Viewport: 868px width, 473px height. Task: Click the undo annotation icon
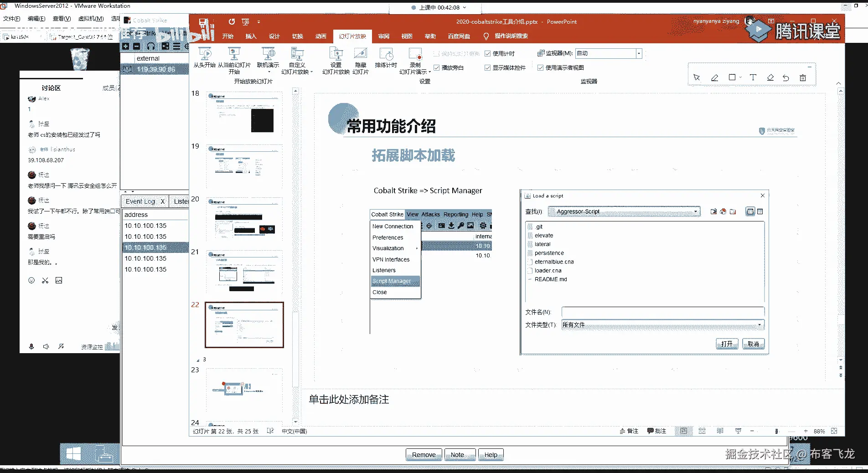[x=786, y=78]
